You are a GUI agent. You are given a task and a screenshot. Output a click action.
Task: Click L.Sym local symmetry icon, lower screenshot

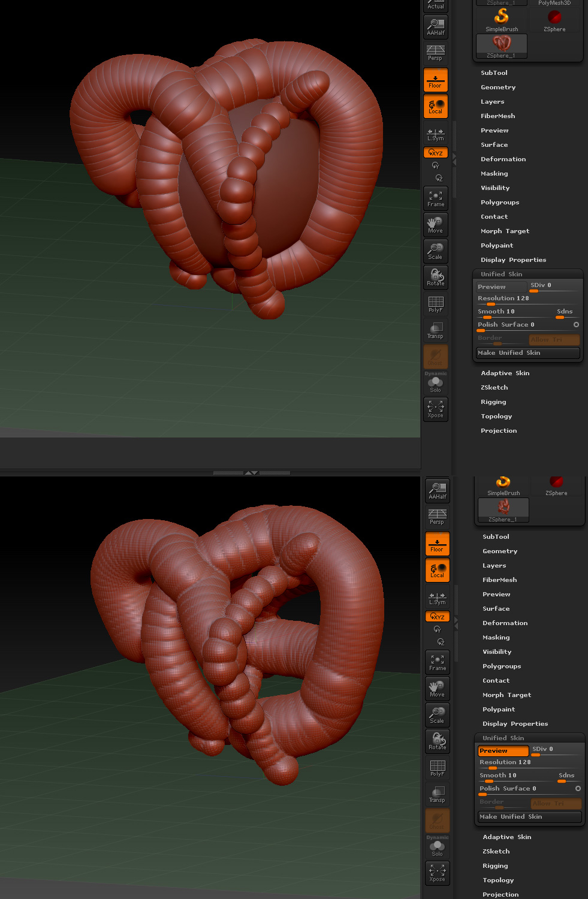(x=438, y=598)
